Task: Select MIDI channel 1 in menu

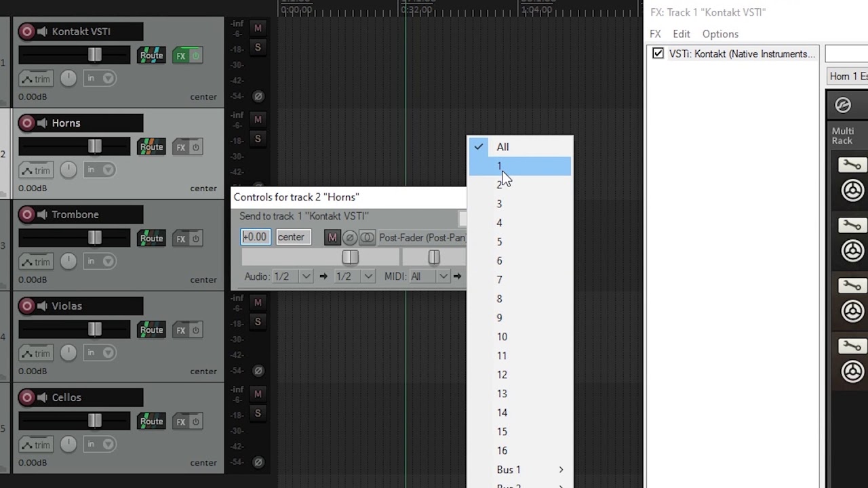Action: click(520, 166)
